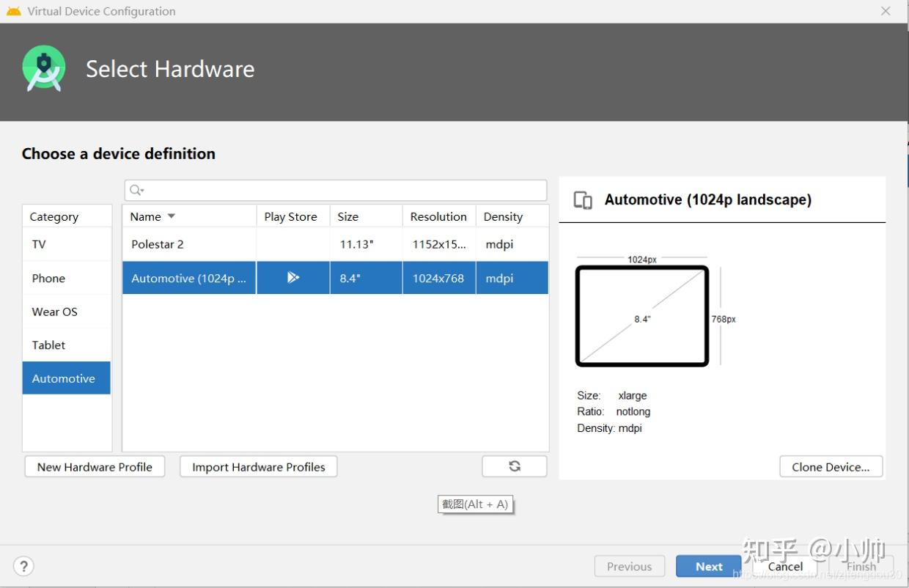This screenshot has height=588, width=909.
Task: Open the Name column sort dropdown
Action: (170, 216)
